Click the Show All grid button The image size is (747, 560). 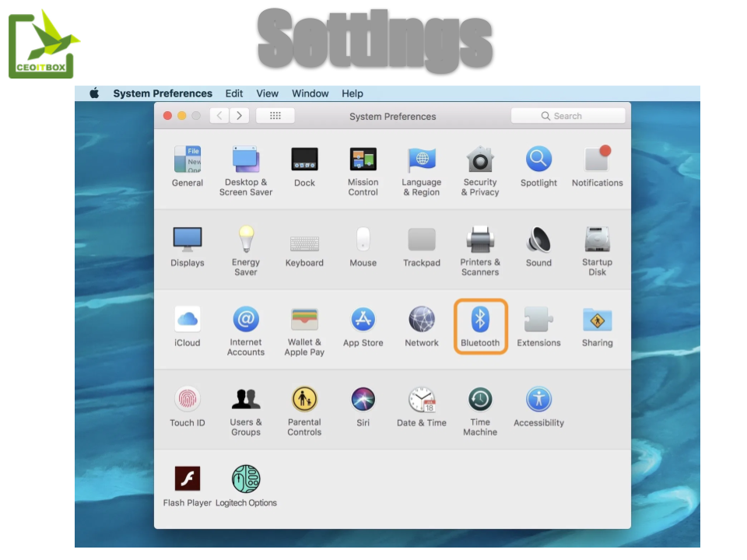click(x=275, y=116)
